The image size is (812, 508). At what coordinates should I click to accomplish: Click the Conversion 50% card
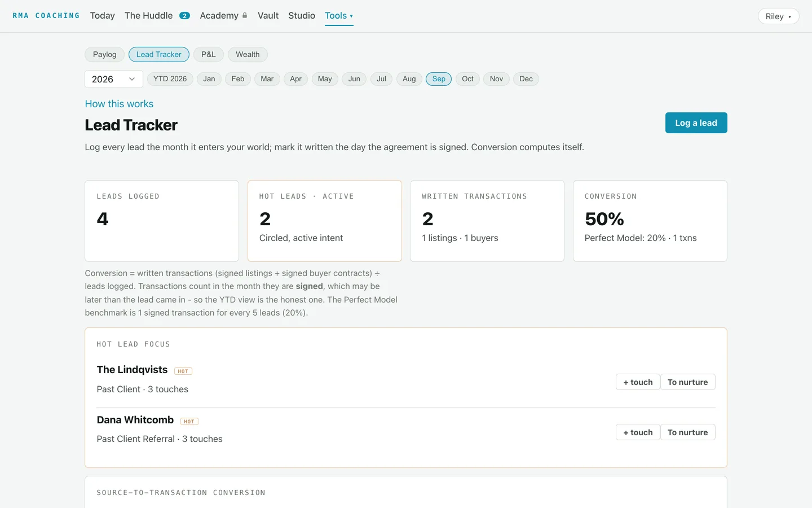(650, 221)
